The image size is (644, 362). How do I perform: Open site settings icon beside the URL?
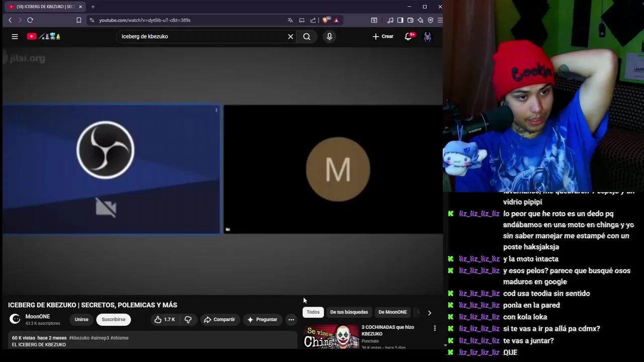tap(92, 20)
